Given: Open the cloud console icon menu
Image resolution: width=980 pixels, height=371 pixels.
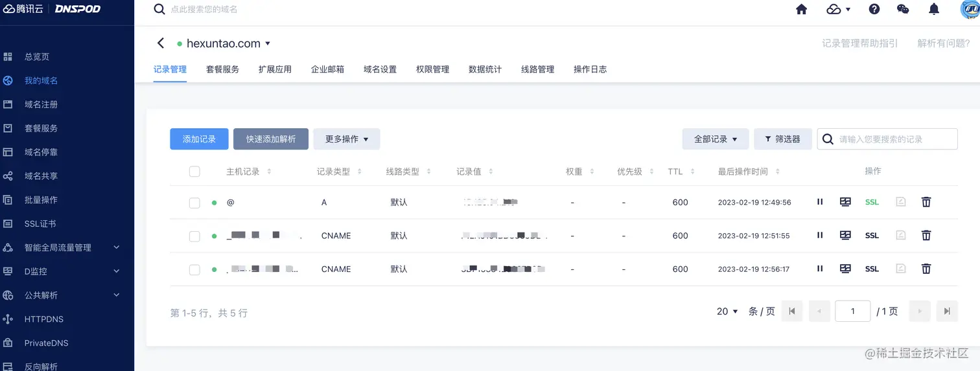Looking at the screenshot, I should point(839,9).
